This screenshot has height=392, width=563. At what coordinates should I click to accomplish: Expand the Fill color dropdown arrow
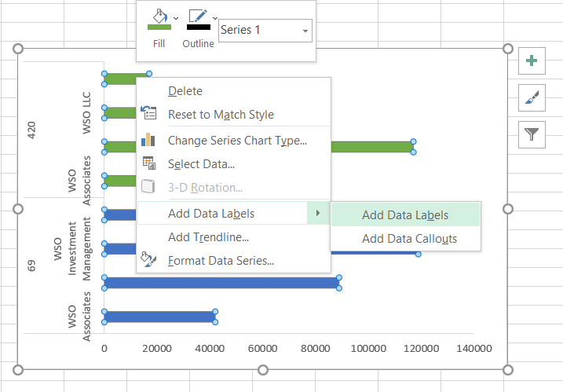click(176, 17)
